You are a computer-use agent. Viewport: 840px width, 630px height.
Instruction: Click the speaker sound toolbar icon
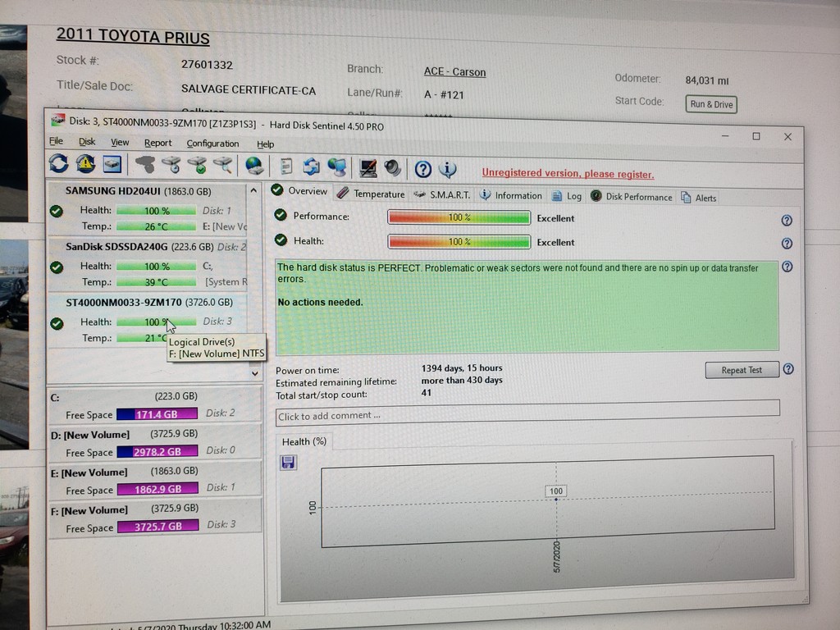coord(393,168)
